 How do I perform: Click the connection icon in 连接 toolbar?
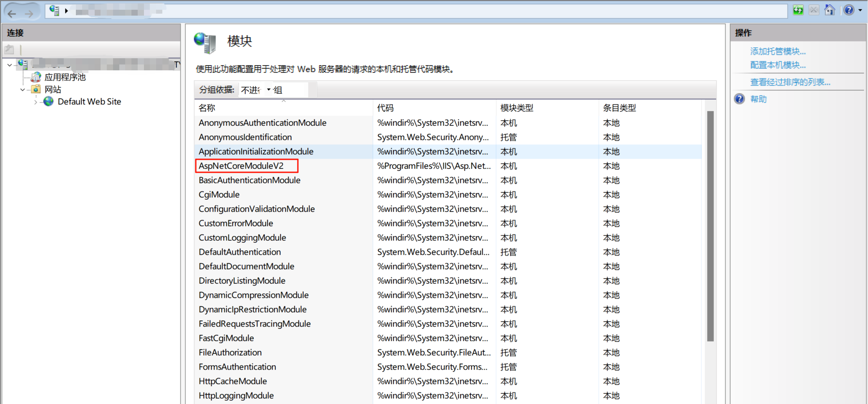pos(9,50)
